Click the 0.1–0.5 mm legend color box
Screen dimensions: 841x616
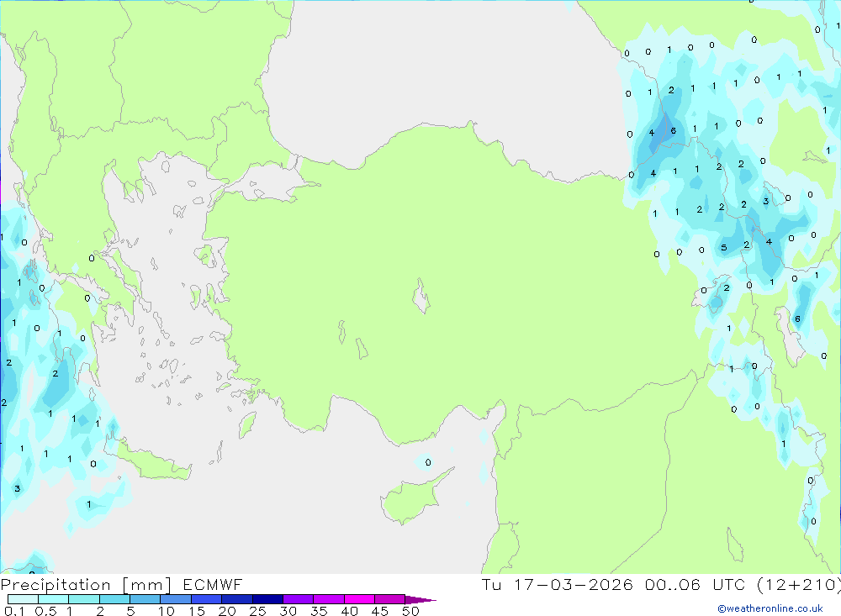[23, 599]
